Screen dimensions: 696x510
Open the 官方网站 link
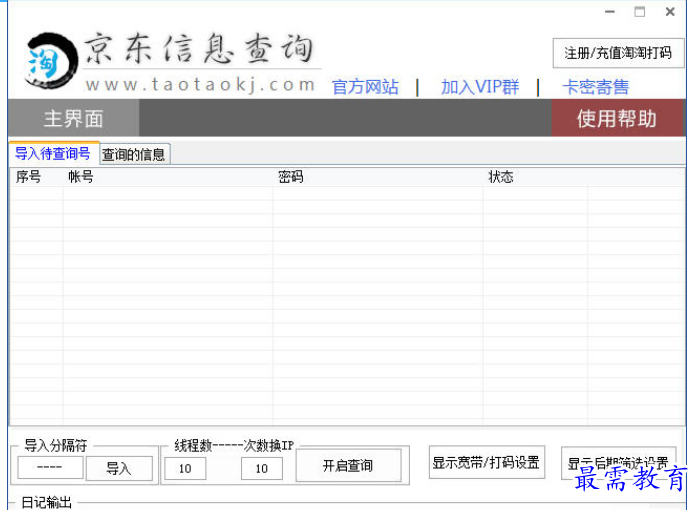pyautogui.click(x=365, y=87)
